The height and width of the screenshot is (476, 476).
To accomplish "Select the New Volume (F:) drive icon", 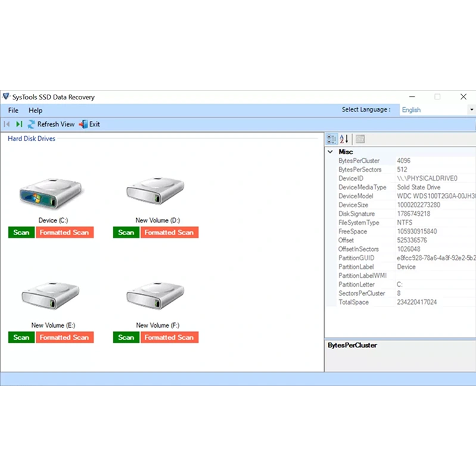I will tap(155, 295).
